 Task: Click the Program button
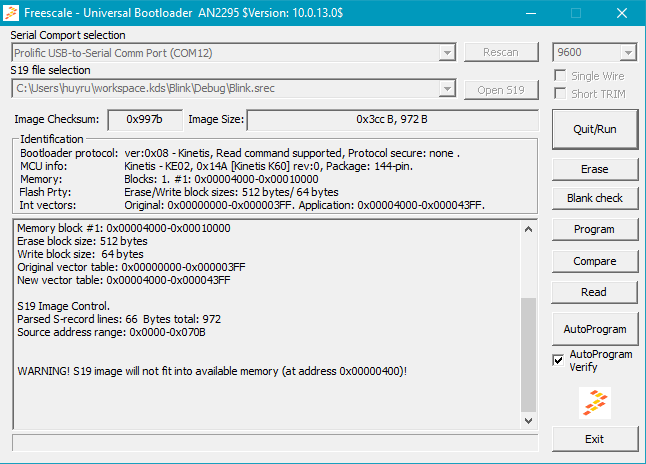pos(595,229)
